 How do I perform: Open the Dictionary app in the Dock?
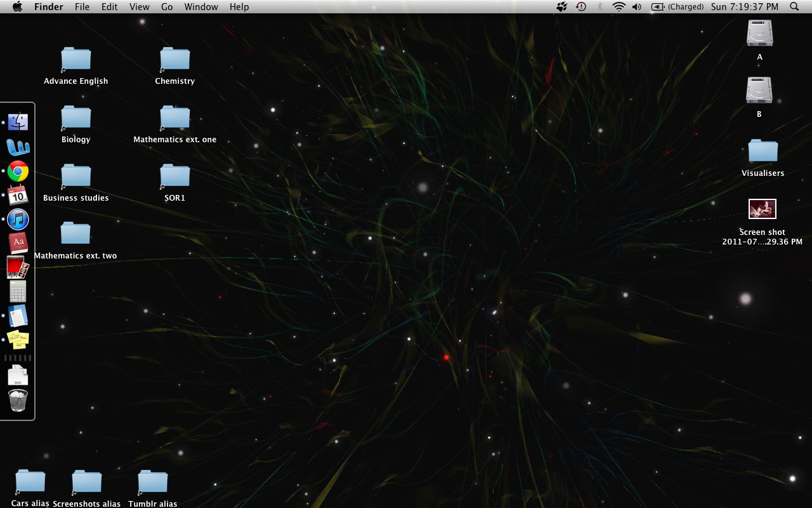coord(18,243)
